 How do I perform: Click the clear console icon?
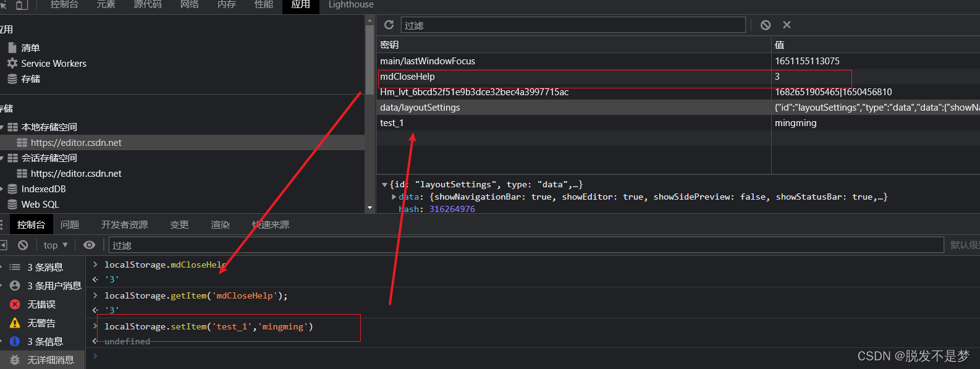tap(23, 245)
